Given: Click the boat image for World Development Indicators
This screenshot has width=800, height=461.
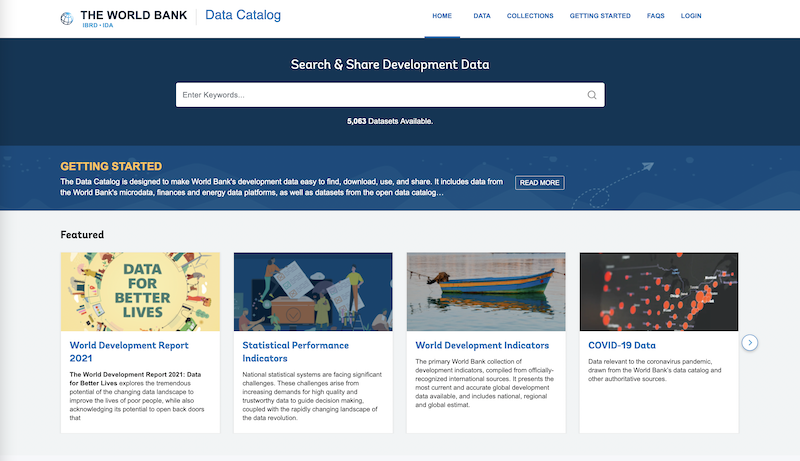Looking at the screenshot, I should click(486, 291).
